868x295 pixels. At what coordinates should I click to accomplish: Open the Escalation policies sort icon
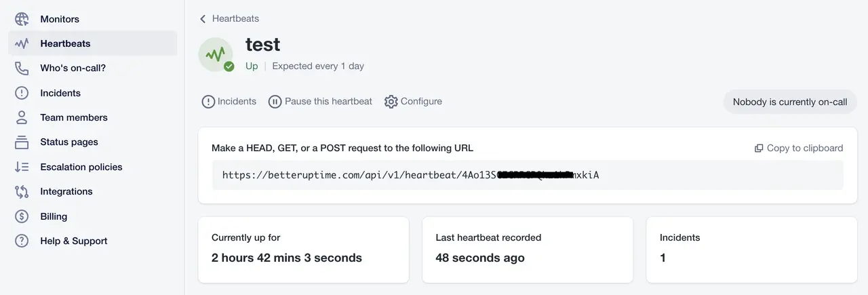[22, 167]
